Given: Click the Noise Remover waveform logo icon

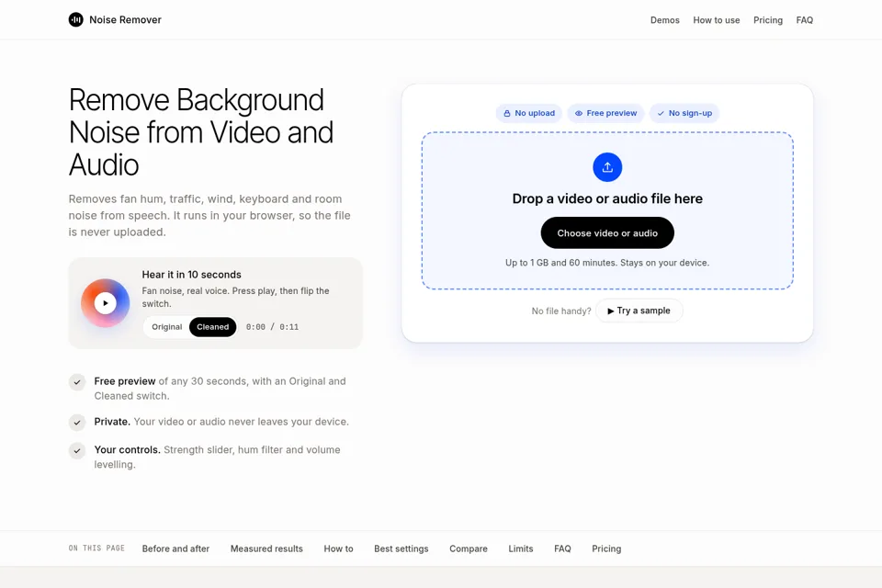Looking at the screenshot, I should coord(76,19).
